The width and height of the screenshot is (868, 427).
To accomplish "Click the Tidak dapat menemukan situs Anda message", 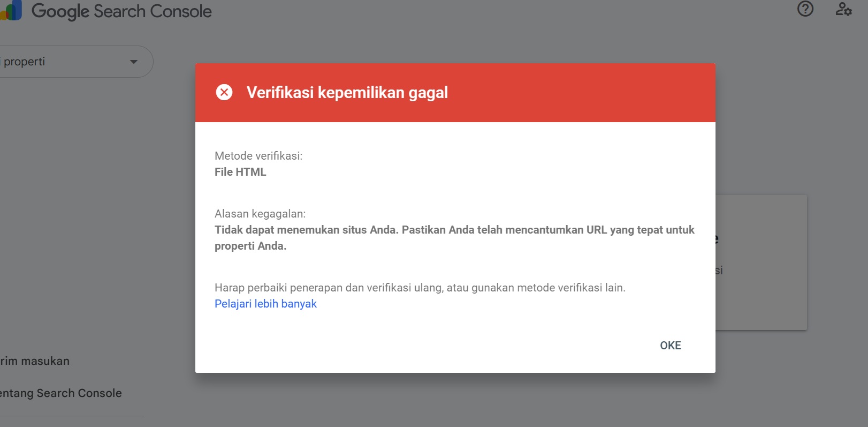I will pyautogui.click(x=454, y=238).
